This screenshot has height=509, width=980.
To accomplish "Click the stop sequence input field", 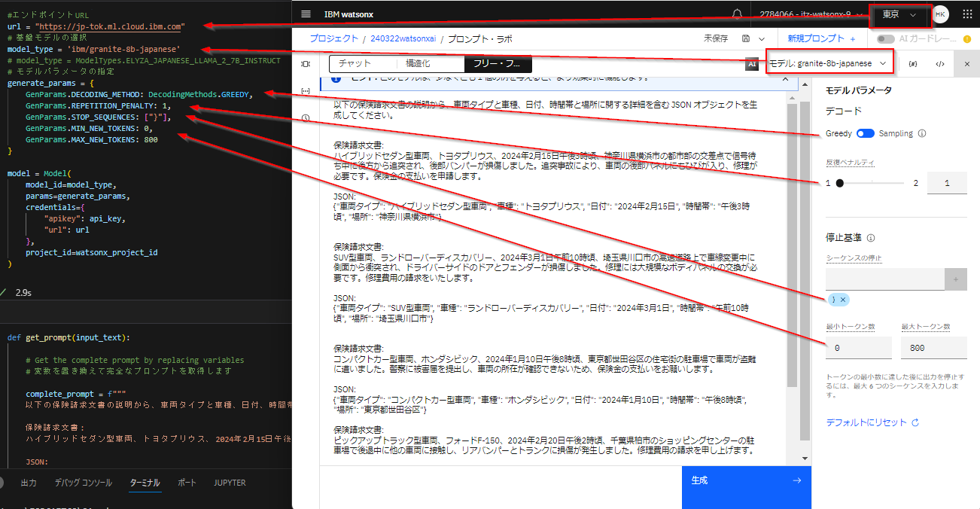I will [885, 279].
